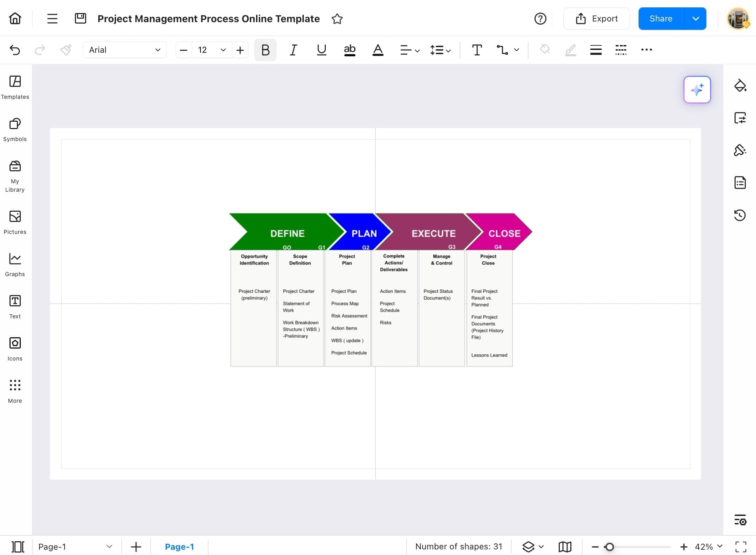This screenshot has width=756, height=555.
Task: Switch to the Page-1 tab
Action: pos(179,547)
